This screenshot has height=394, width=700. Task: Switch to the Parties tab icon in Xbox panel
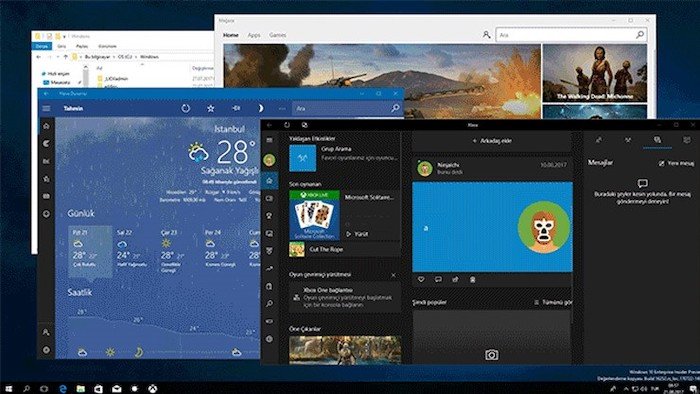click(x=628, y=140)
